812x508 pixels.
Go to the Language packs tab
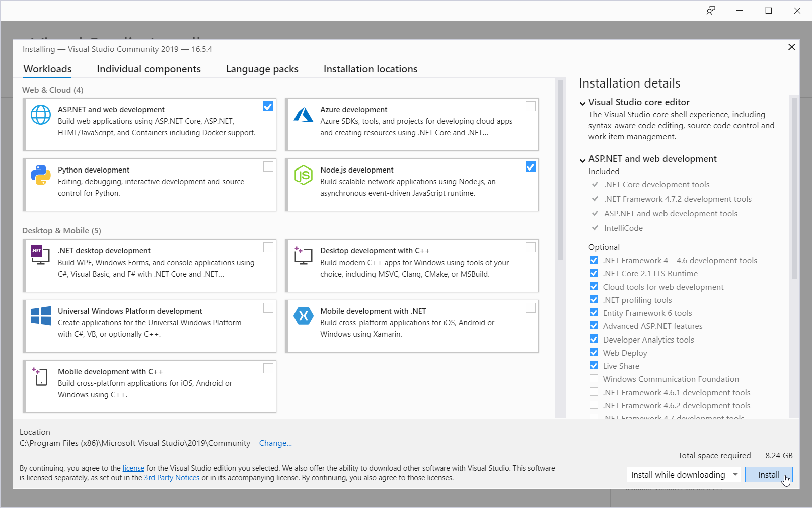(x=262, y=69)
